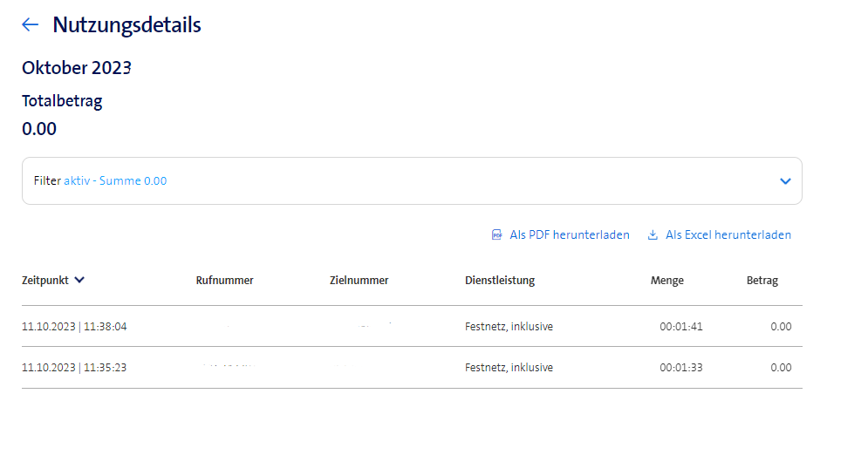This screenshot has width=868, height=475.
Task: Open the 11:35:23 call entry row
Action: pyautogui.click(x=74, y=368)
